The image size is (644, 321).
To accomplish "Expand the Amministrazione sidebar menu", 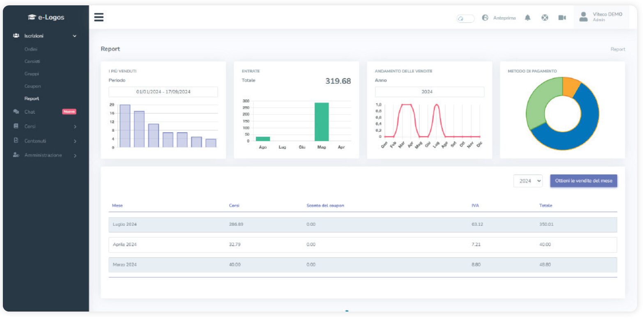I will (x=75, y=156).
